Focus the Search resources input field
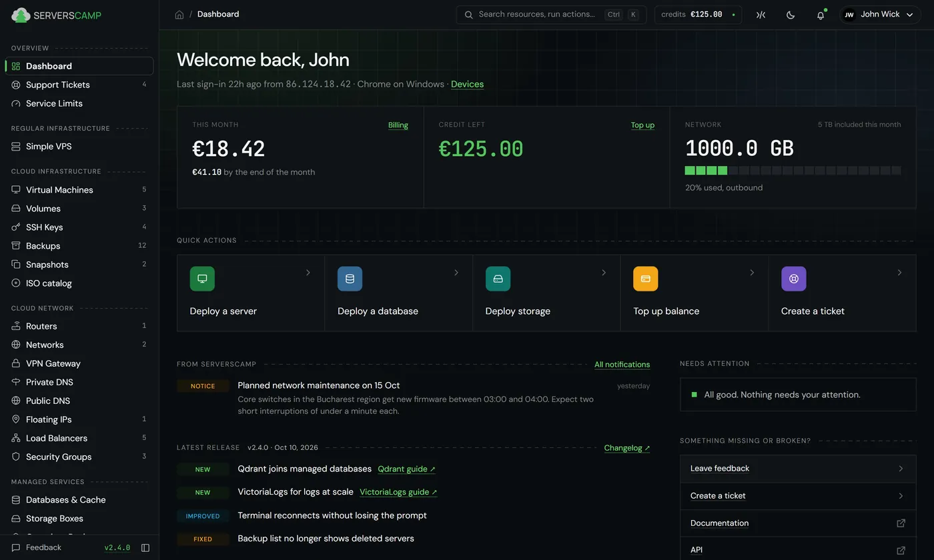 [551, 15]
